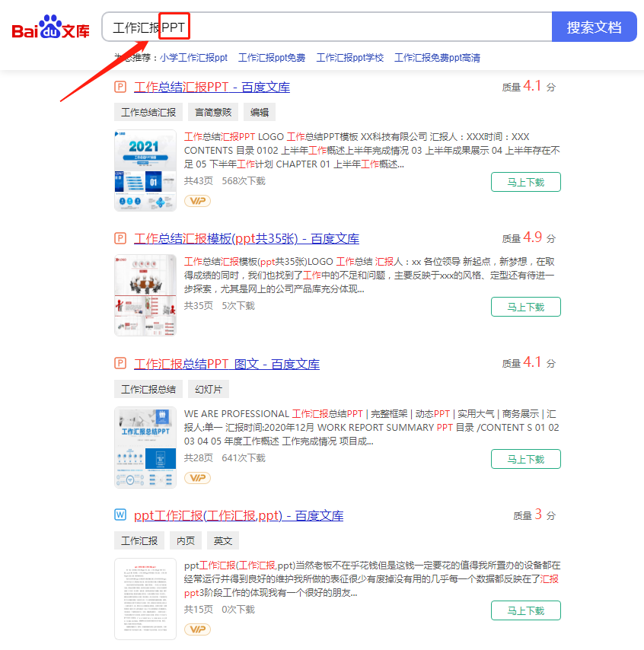
Task: Open the suggestion 小学工作汇报ppt
Action: coord(193,58)
